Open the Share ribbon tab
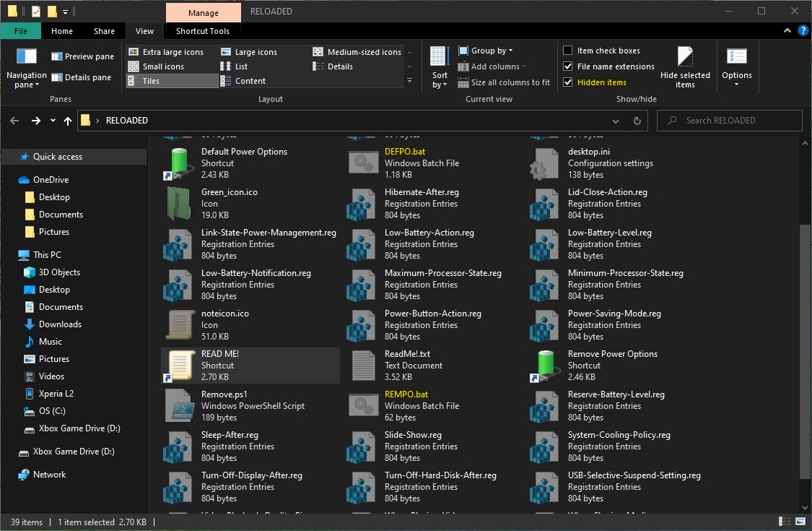This screenshot has height=531, width=812. pos(104,31)
